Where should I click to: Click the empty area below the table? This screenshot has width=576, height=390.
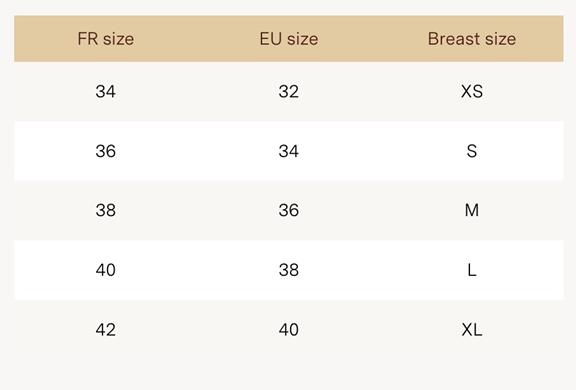coord(288,375)
